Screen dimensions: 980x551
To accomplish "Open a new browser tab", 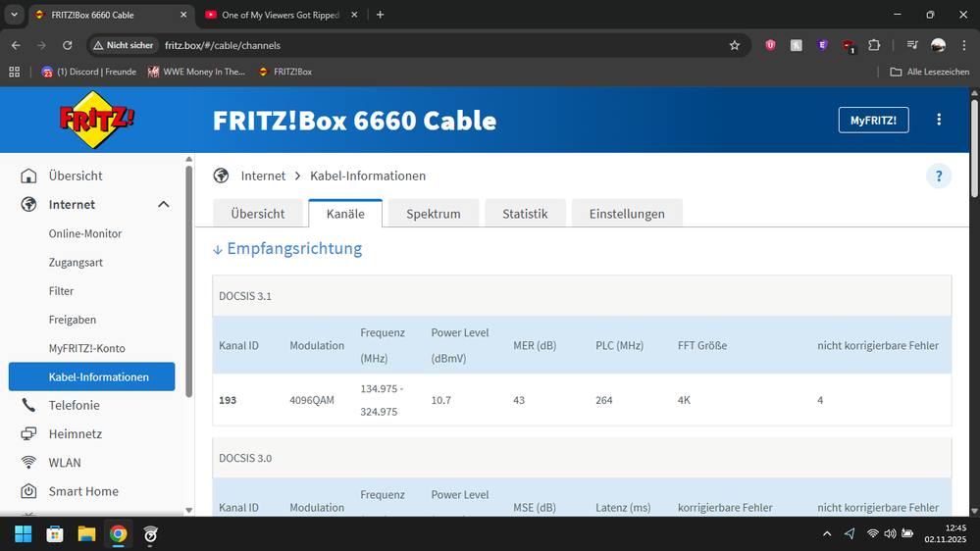I will [x=380, y=15].
